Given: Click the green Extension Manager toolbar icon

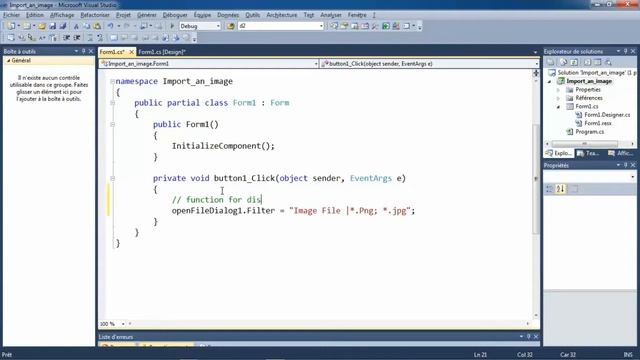Looking at the screenshot, I should coord(386,26).
